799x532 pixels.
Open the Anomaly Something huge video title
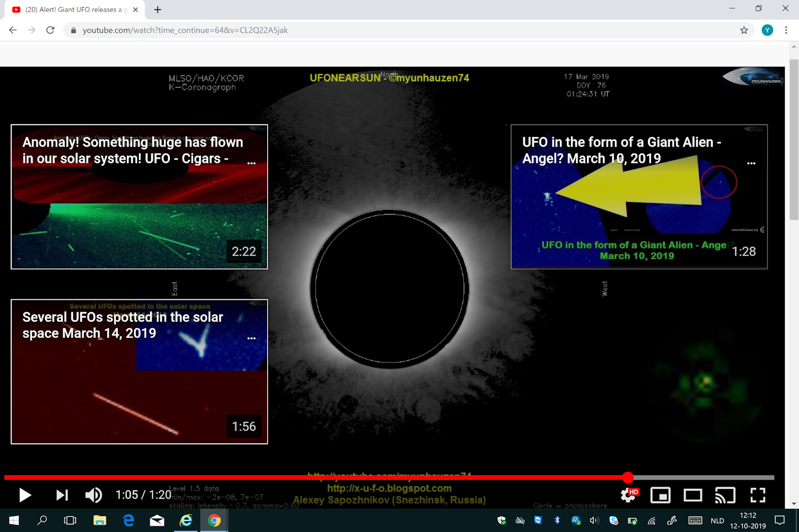(x=132, y=150)
